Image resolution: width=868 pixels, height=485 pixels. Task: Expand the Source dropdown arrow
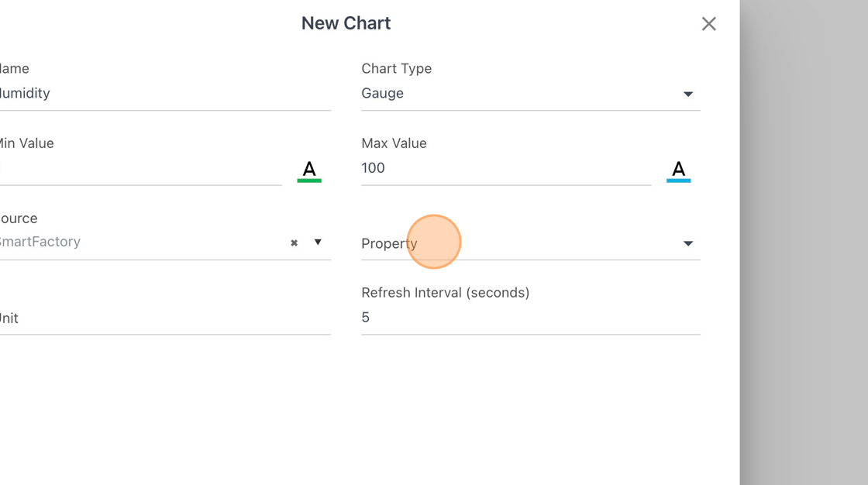pos(318,242)
